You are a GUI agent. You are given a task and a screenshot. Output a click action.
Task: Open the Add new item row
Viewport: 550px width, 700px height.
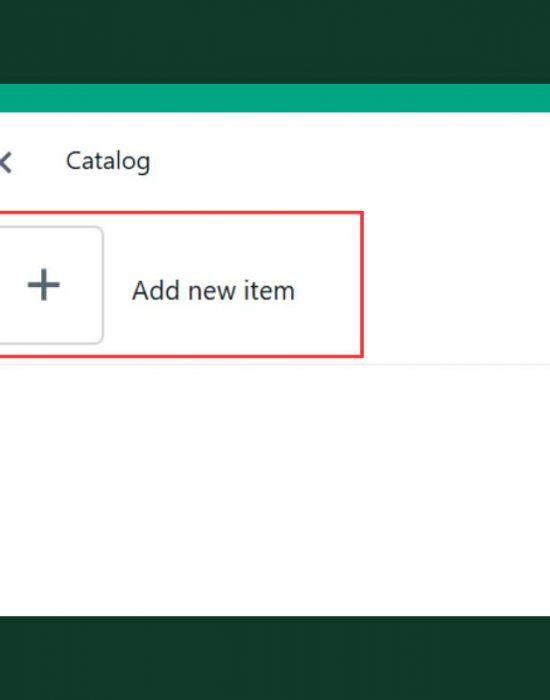click(181, 285)
